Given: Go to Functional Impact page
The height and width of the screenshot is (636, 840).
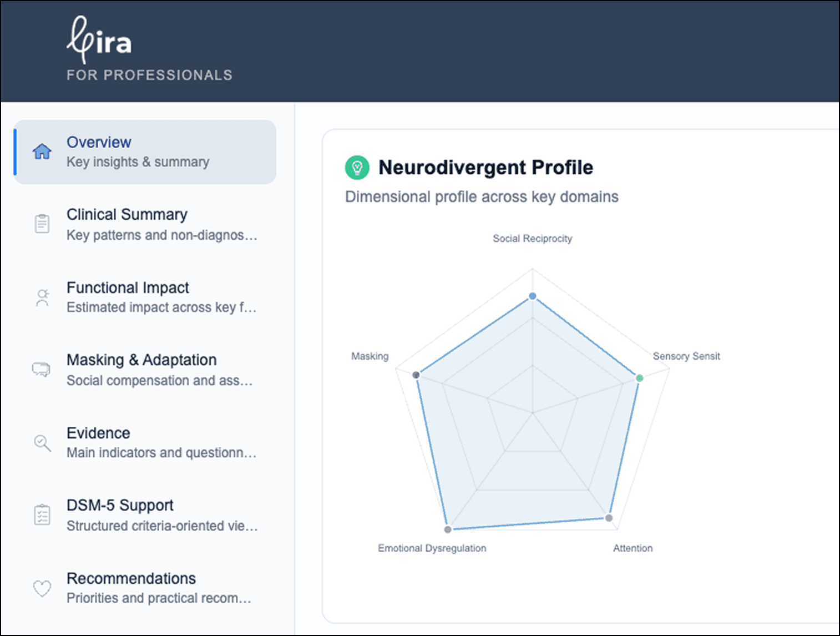Looking at the screenshot, I should coord(128,288).
